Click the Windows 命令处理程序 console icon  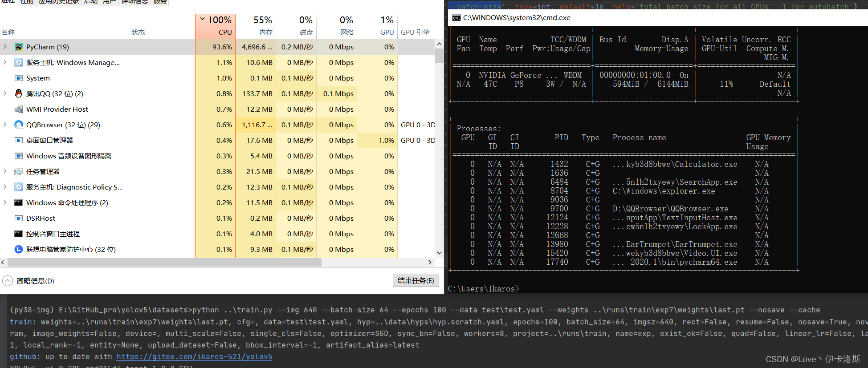[19, 202]
